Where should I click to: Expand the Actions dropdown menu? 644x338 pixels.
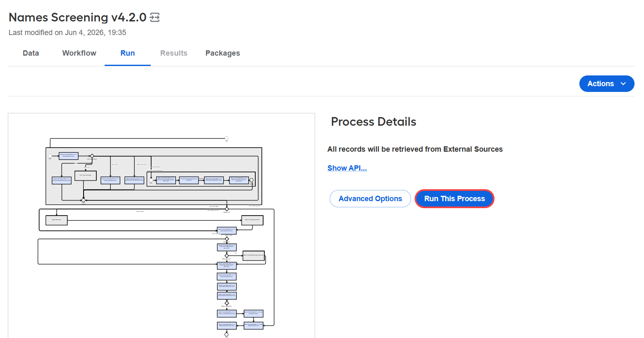[607, 84]
